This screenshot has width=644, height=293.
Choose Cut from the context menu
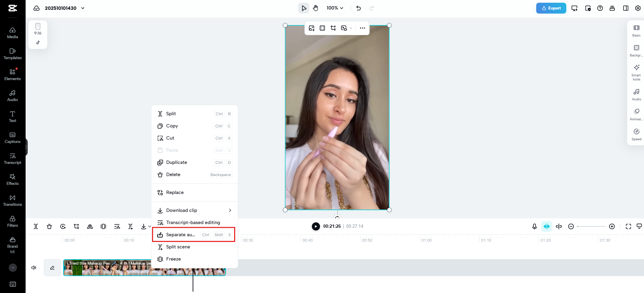click(x=195, y=138)
